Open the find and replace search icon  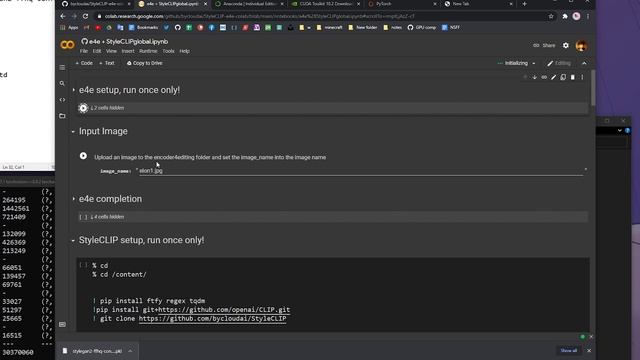pyautogui.click(x=62, y=83)
